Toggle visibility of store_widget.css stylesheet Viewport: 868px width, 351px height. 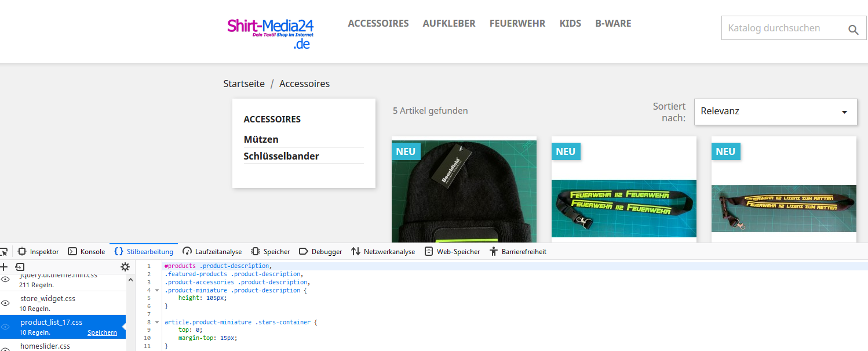[x=5, y=303]
